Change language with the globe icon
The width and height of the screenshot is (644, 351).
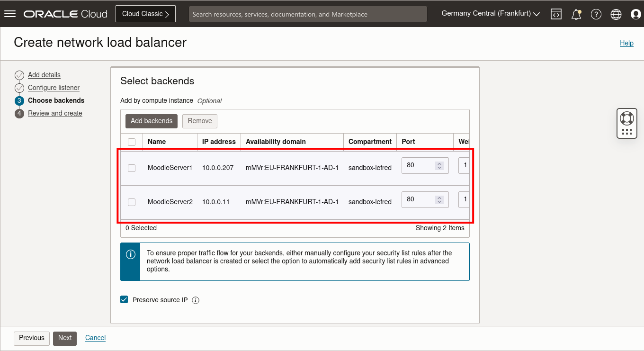tap(616, 14)
